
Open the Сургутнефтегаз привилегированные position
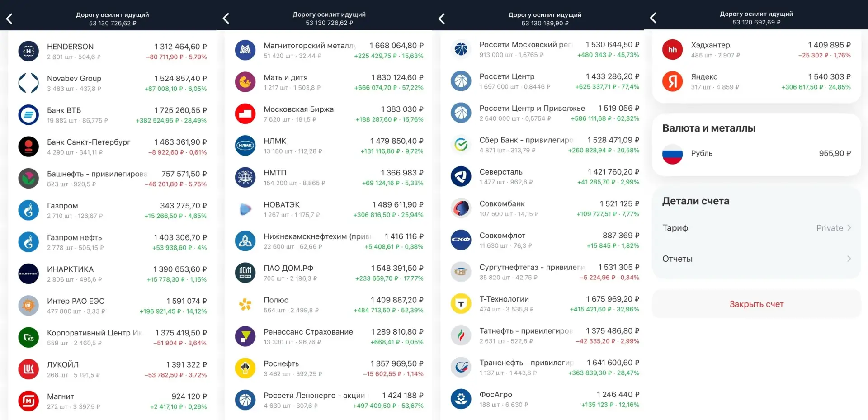click(x=545, y=272)
